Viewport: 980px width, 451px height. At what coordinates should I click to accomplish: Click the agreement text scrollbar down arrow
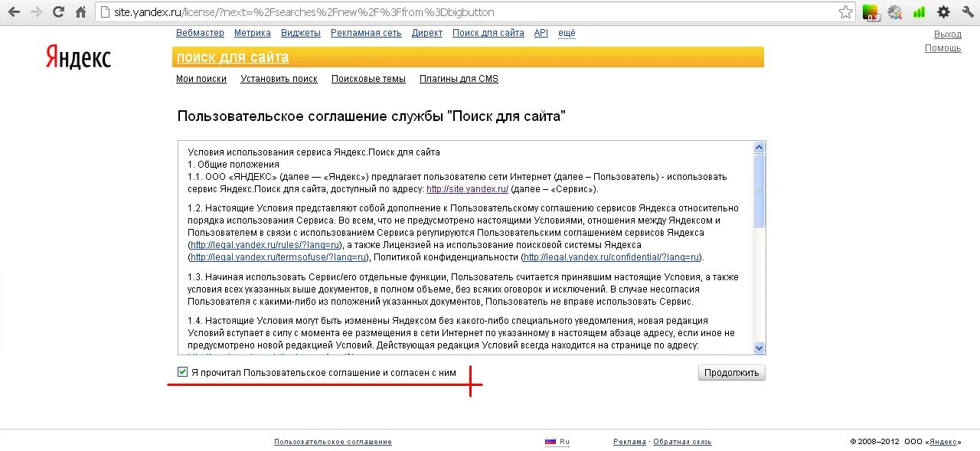coord(759,347)
